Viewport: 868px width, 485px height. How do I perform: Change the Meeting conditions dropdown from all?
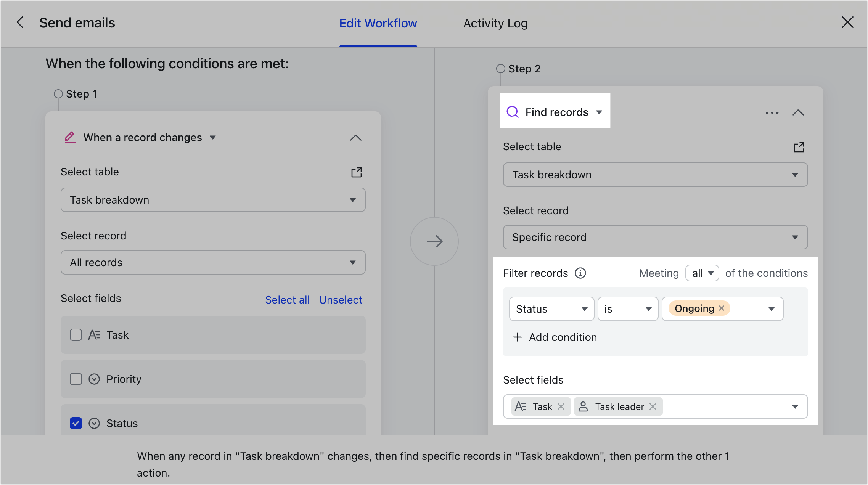(x=702, y=273)
